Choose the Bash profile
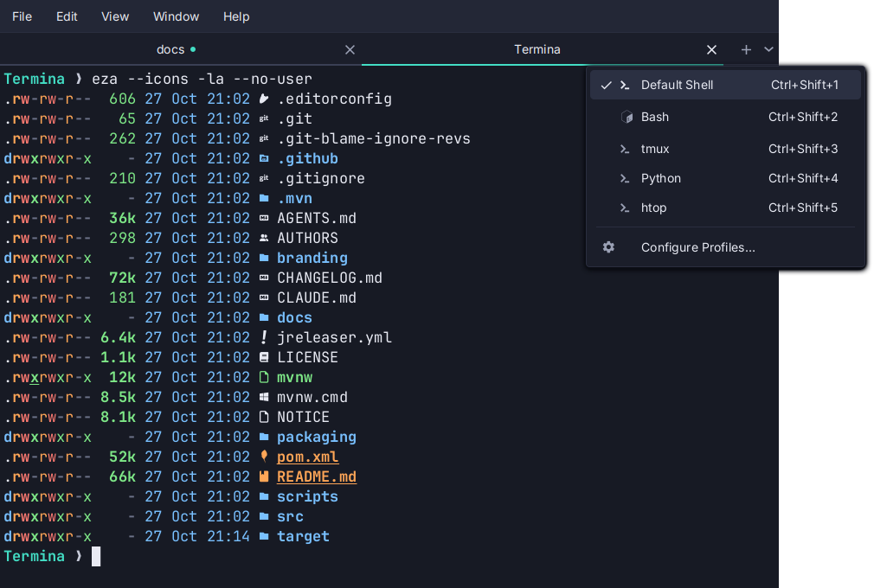Image resolution: width=874 pixels, height=588 pixels. coord(725,117)
